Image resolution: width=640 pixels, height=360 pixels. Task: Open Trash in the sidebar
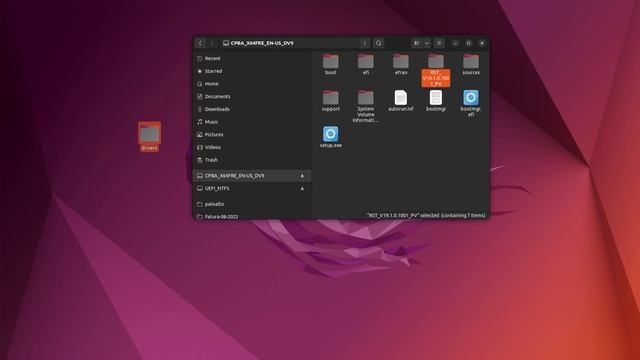point(252,160)
